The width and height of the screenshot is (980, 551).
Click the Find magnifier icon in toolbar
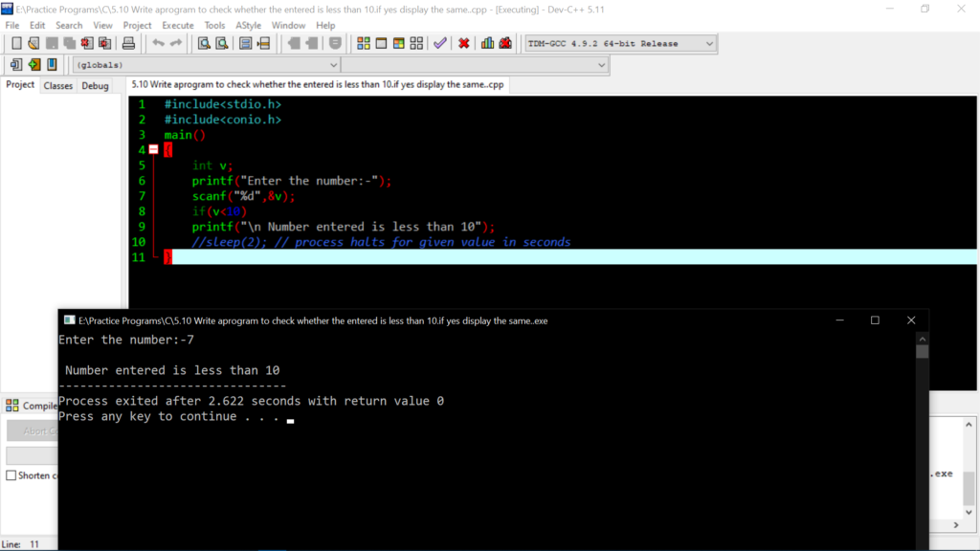204,43
